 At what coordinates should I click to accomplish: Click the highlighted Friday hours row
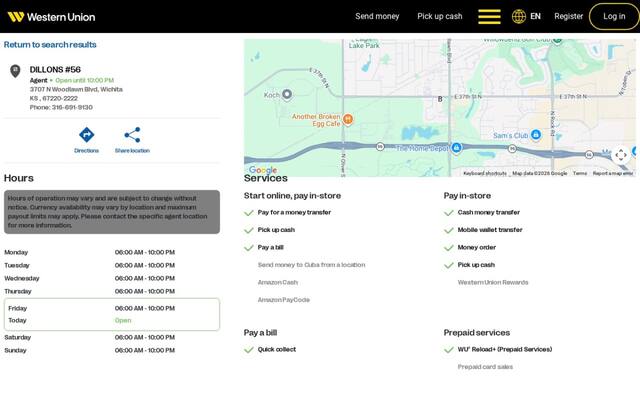click(x=112, y=314)
